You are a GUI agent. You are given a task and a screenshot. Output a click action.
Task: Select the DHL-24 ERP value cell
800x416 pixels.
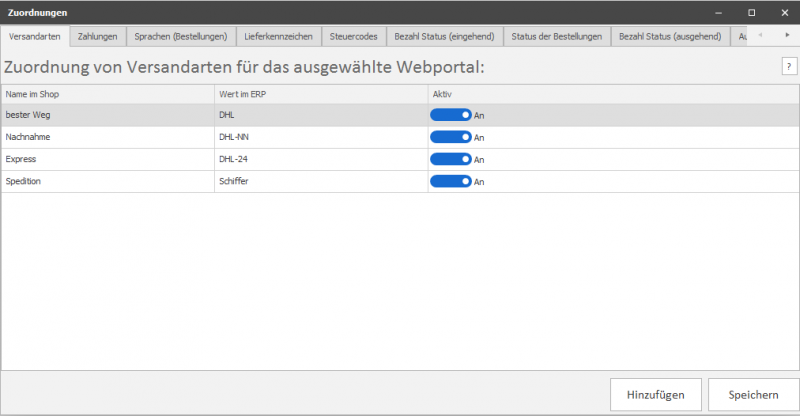[x=320, y=159]
